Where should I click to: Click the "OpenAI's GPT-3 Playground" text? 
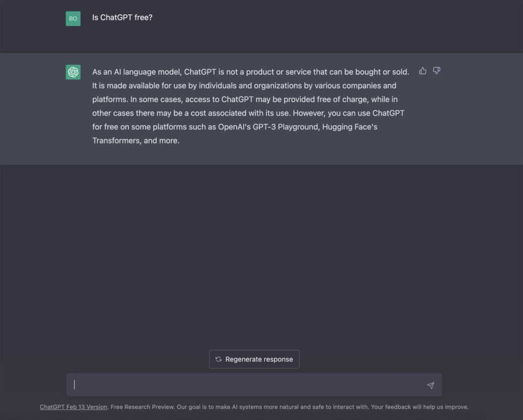(x=269, y=127)
